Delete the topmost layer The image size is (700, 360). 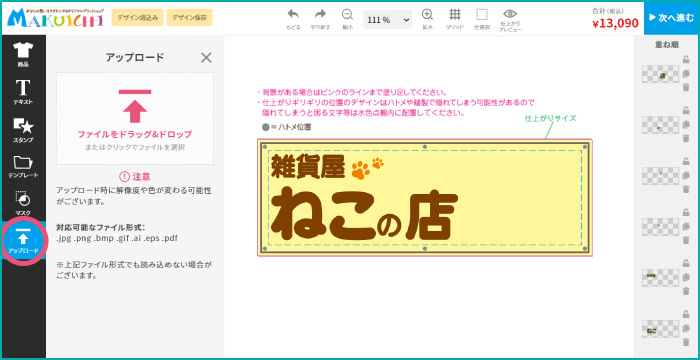tap(686, 87)
